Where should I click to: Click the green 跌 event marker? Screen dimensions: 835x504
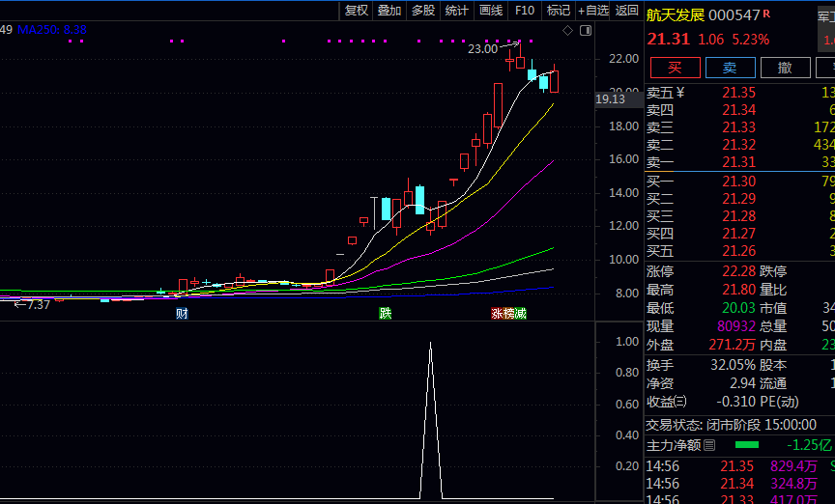[386, 314]
